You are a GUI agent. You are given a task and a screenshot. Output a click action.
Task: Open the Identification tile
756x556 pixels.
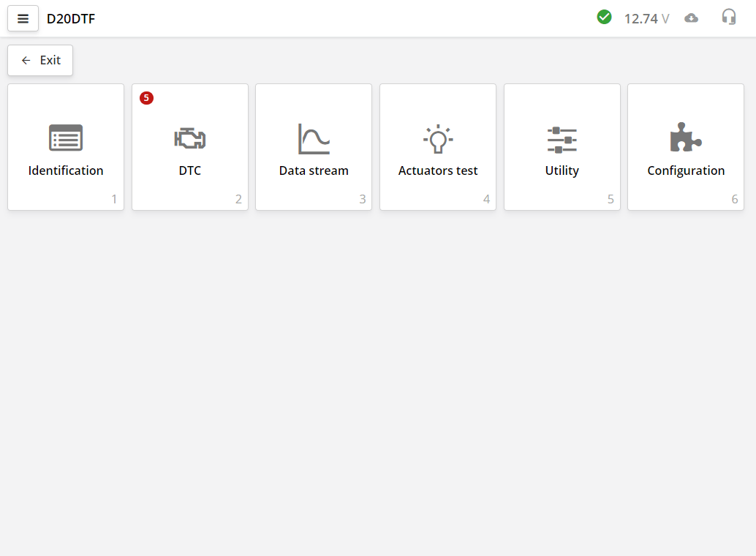point(66,146)
